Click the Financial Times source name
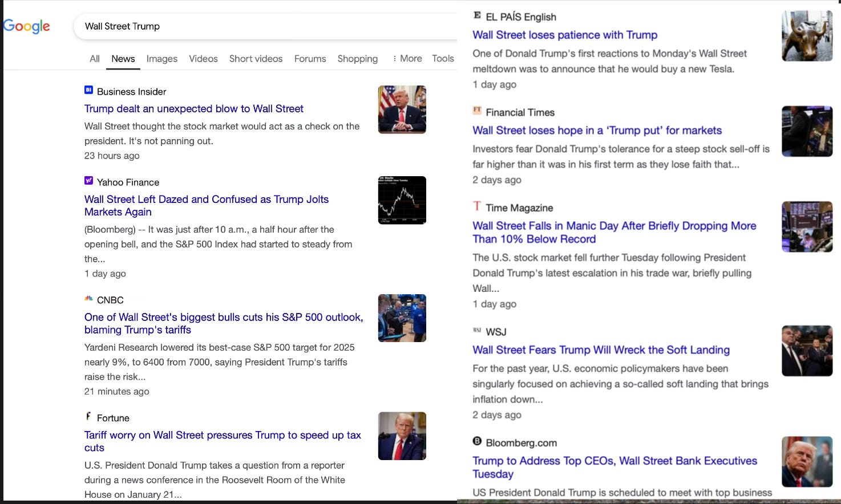The width and height of the screenshot is (841, 504). click(520, 112)
